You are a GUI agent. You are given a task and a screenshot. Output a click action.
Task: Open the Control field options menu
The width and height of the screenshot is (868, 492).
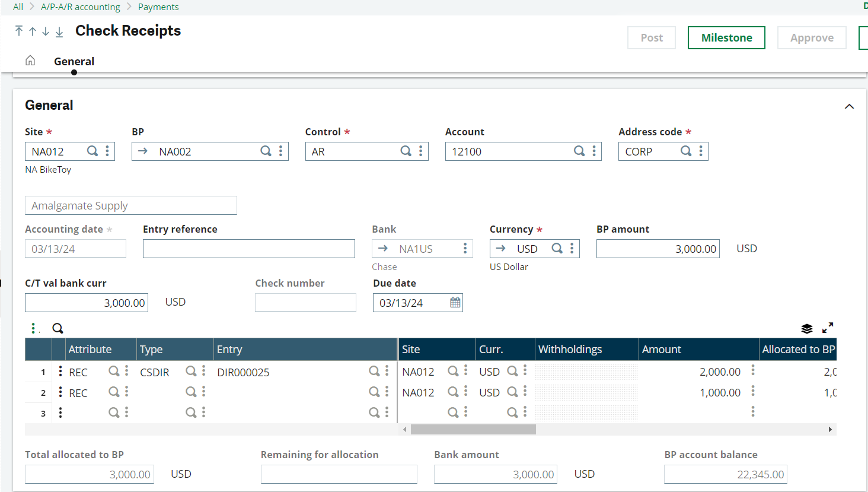tap(420, 151)
